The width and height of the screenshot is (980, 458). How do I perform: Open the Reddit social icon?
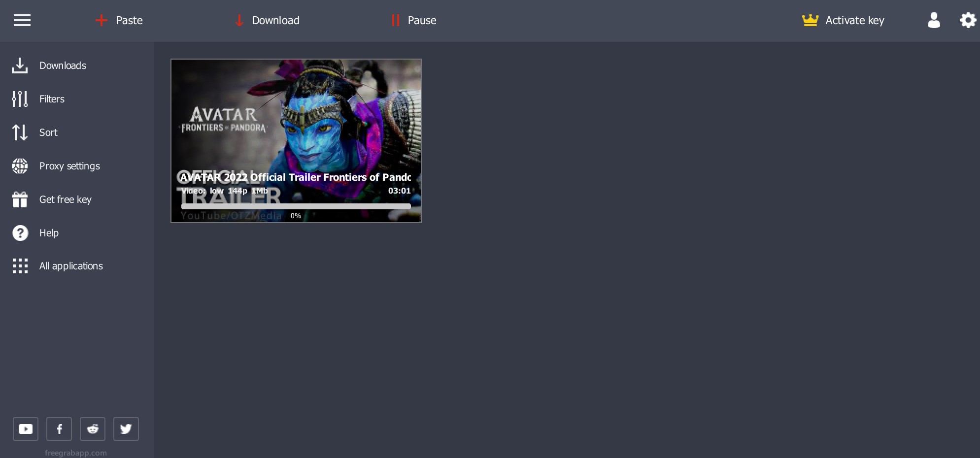(x=93, y=429)
